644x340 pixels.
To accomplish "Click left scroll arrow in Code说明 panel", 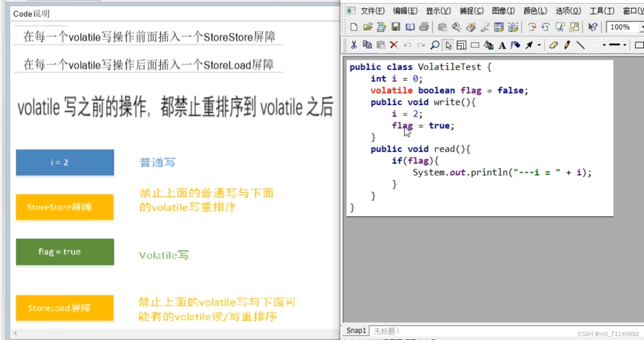I will coord(15,333).
